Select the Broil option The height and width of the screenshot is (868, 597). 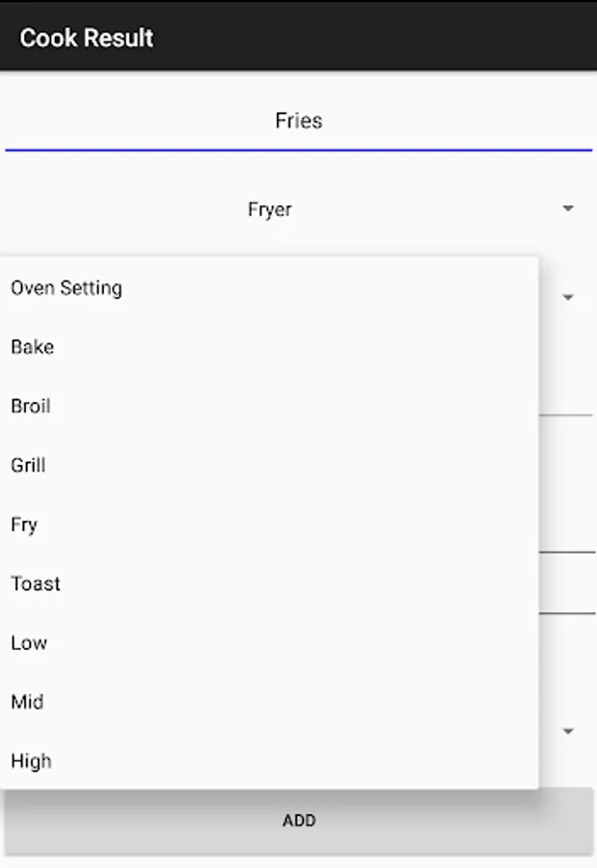tap(31, 406)
